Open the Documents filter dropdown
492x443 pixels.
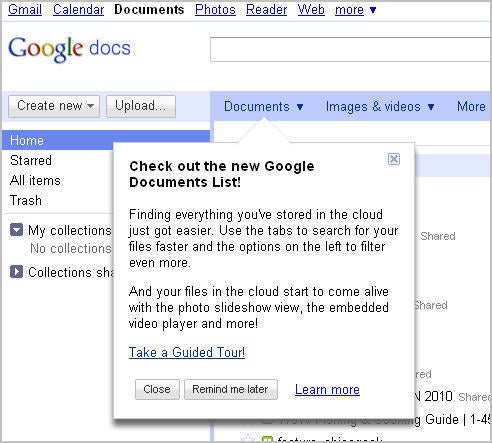click(x=263, y=106)
